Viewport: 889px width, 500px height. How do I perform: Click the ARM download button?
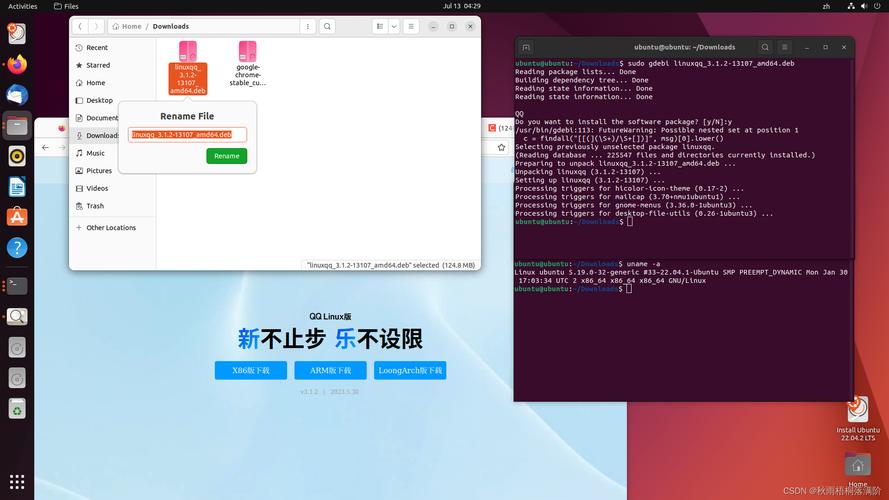tap(331, 370)
